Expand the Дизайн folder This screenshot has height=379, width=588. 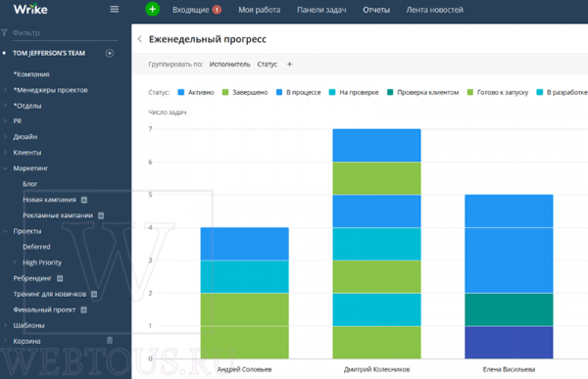tap(5, 136)
